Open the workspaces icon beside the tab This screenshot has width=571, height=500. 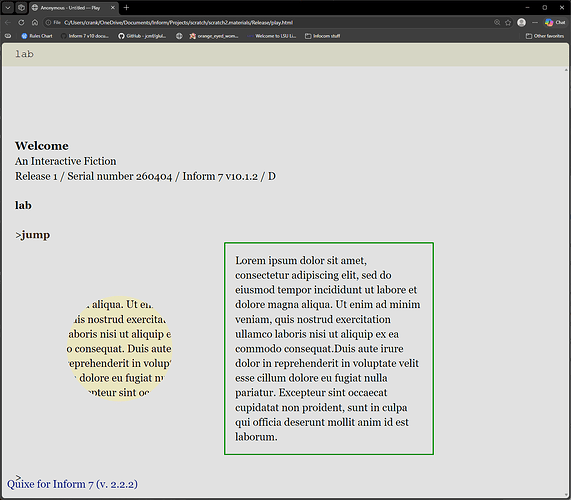point(21,7)
